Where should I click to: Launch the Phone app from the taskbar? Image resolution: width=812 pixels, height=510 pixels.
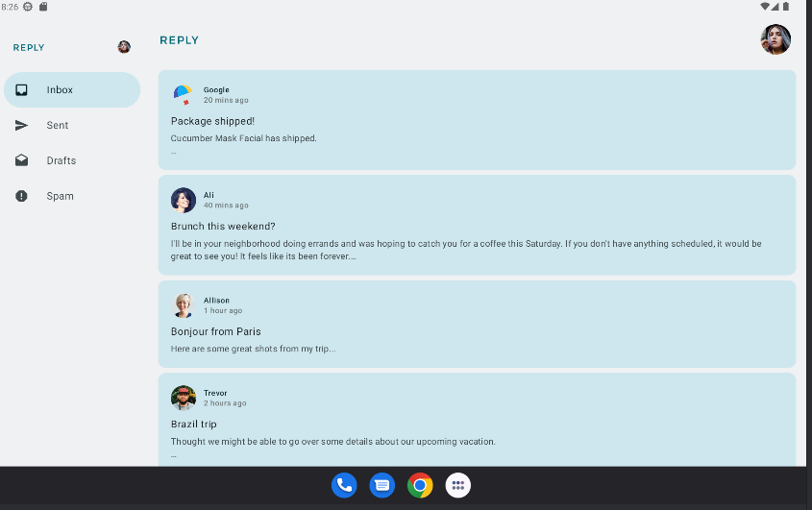[x=344, y=486]
